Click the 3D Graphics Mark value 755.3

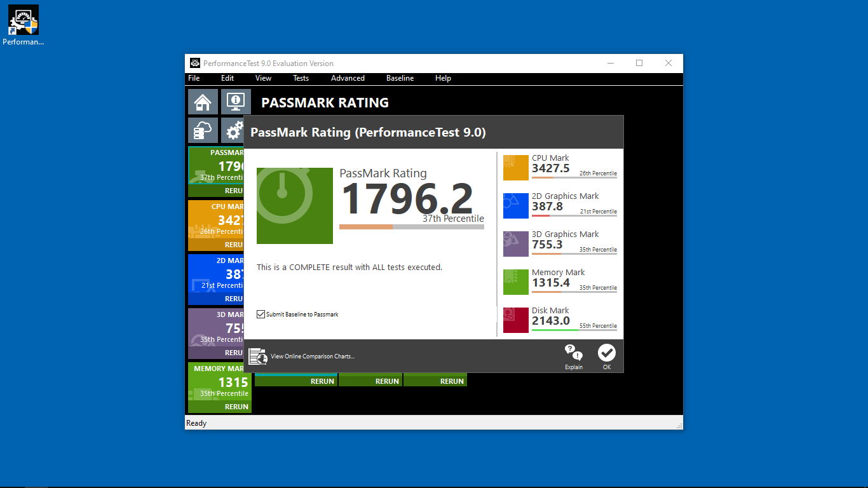click(x=548, y=245)
